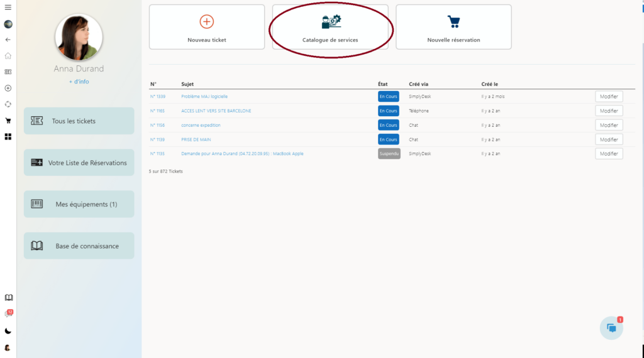This screenshot has height=358, width=644.
Task: Click the grid dashboard icon in the left rail
Action: 8,136
